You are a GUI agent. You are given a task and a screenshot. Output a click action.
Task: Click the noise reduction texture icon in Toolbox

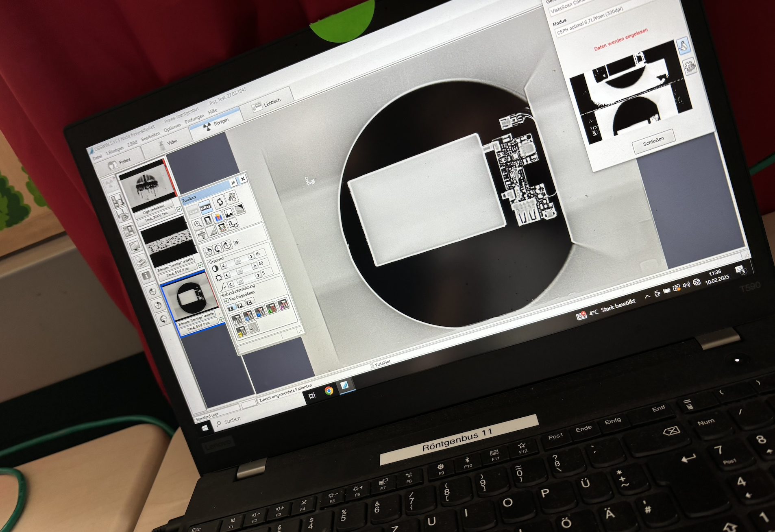[253, 327]
